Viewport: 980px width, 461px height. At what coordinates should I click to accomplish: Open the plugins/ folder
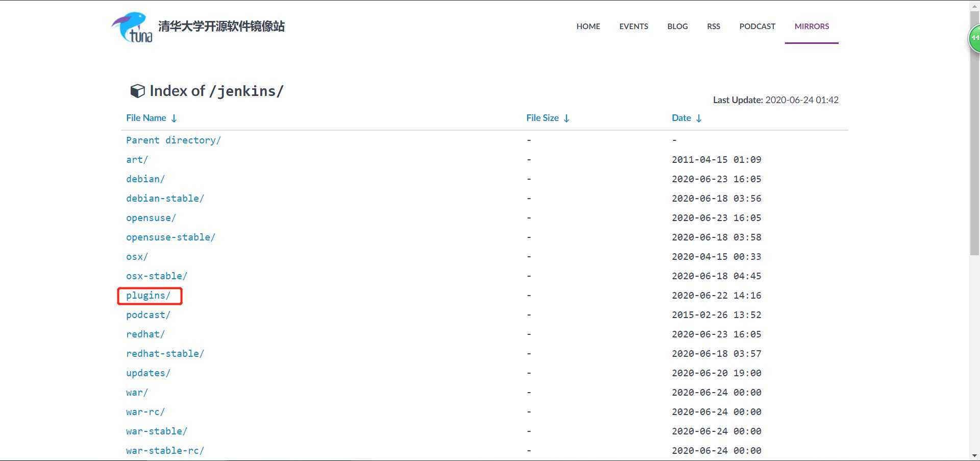click(148, 296)
